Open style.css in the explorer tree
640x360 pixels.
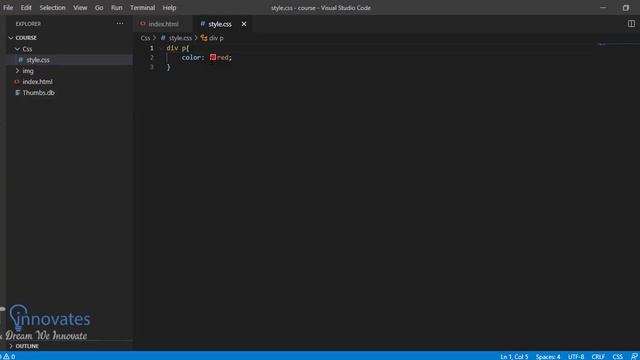[38, 60]
